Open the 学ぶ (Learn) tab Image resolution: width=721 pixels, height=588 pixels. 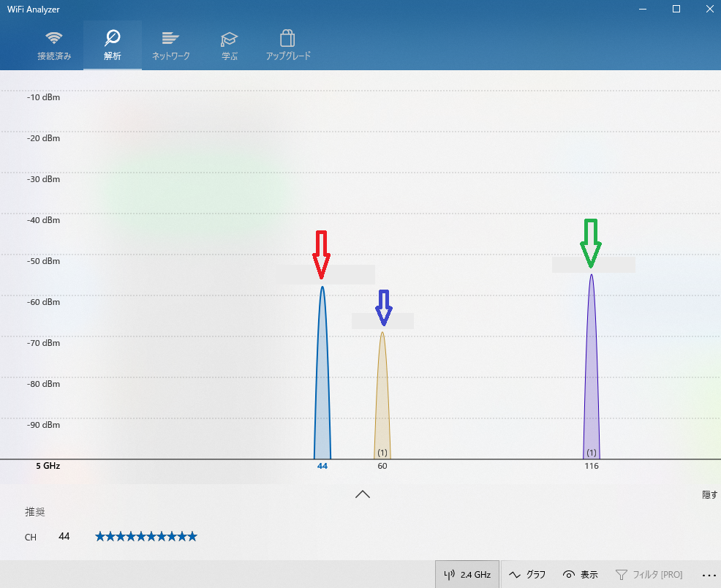229,45
